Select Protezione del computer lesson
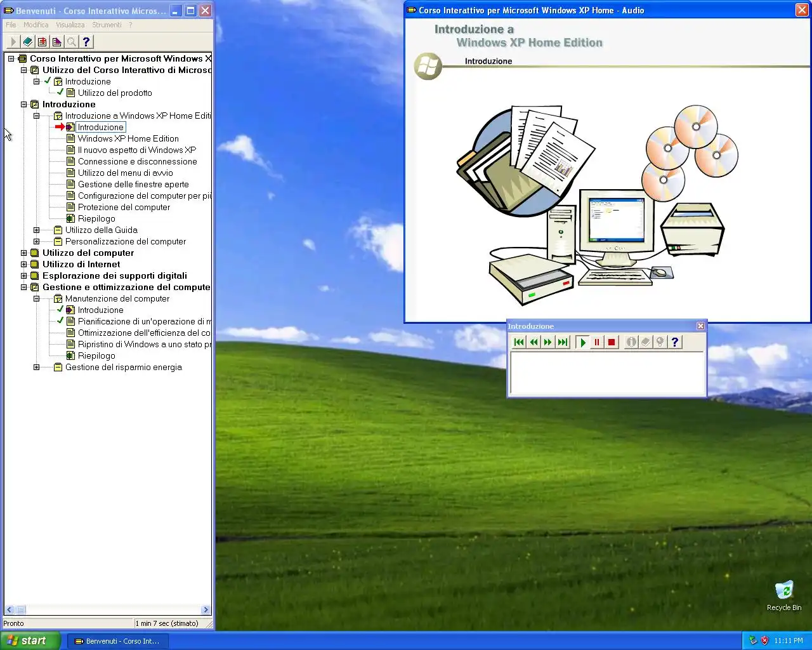The width and height of the screenshot is (812, 650). pyautogui.click(x=124, y=207)
